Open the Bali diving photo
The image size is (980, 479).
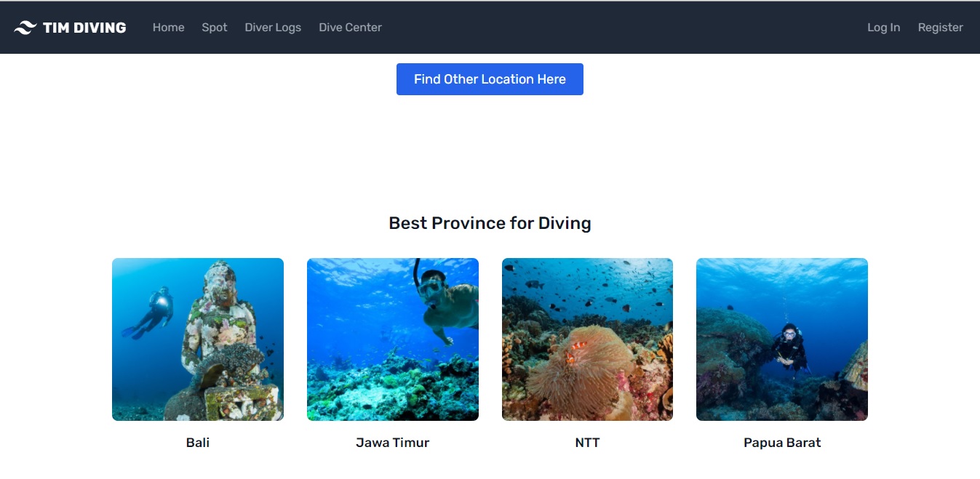(198, 339)
